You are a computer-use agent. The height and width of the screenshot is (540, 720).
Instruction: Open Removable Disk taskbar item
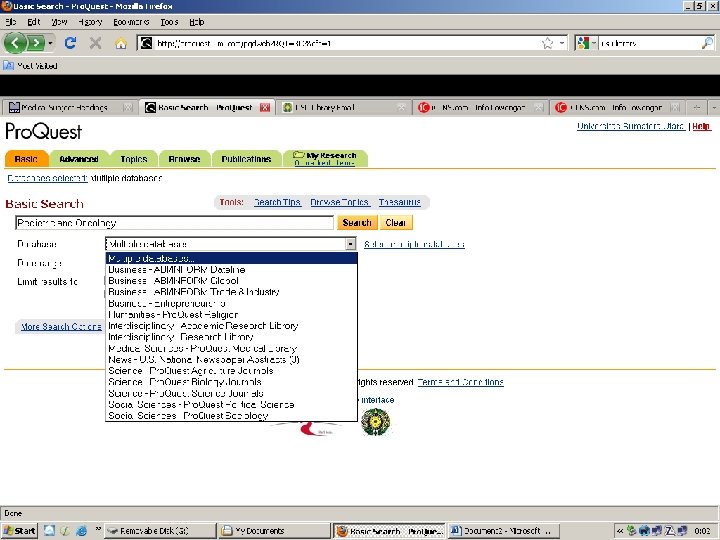159,531
